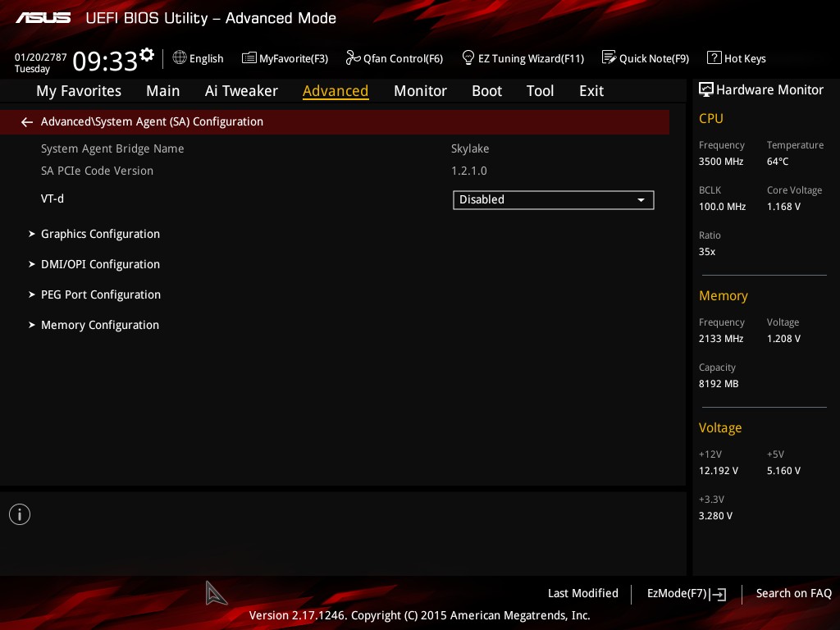The width and height of the screenshot is (840, 630).
Task: Click the Hardware Monitor screen icon
Action: (706, 89)
